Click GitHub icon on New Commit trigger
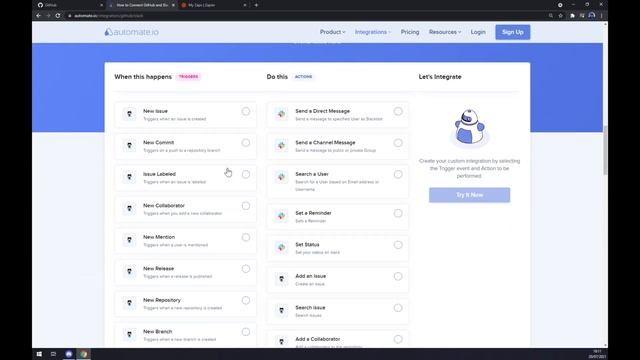 tap(129, 145)
